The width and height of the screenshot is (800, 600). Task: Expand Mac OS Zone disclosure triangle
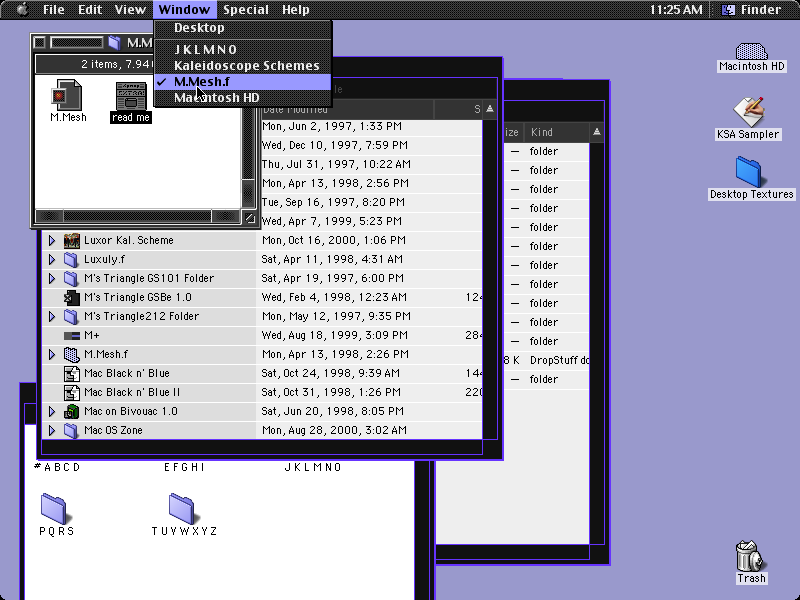52,430
